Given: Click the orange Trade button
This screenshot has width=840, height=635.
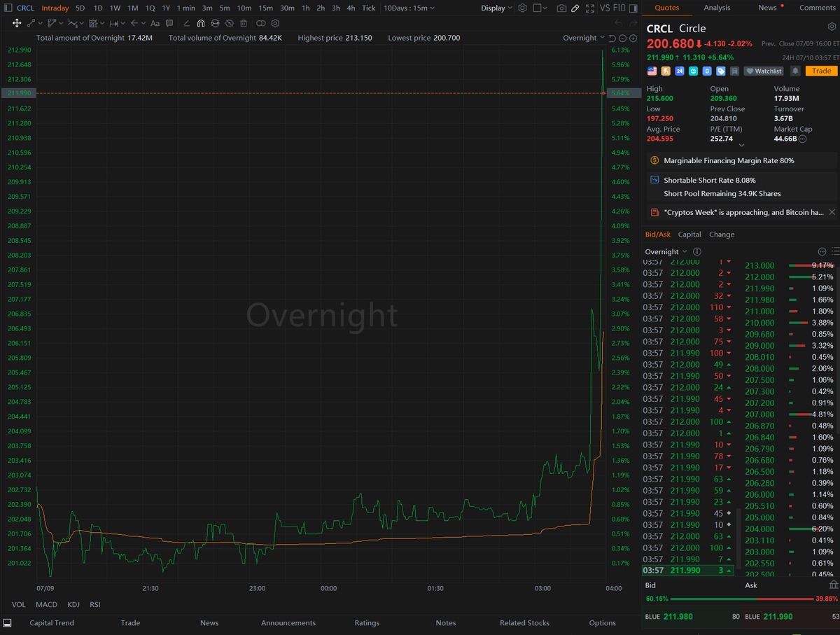Looking at the screenshot, I should click(821, 71).
